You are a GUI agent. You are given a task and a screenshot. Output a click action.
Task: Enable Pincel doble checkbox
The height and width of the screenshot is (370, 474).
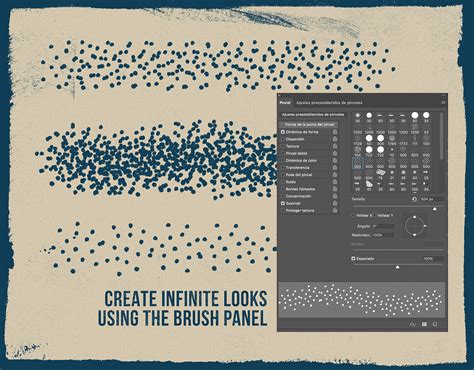(283, 153)
